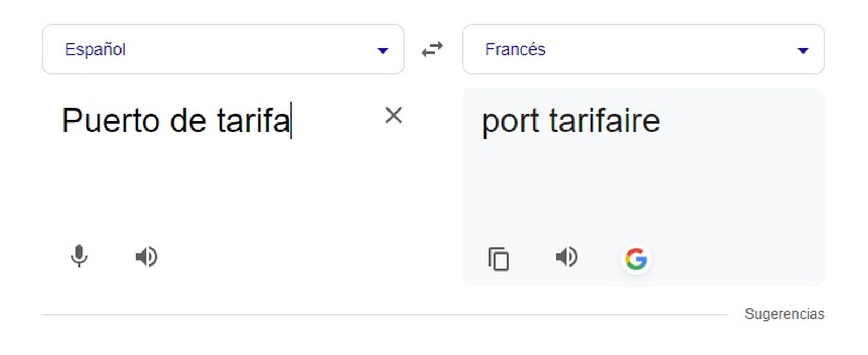Play audio of the French translation
868x355 pixels.
pos(566,258)
